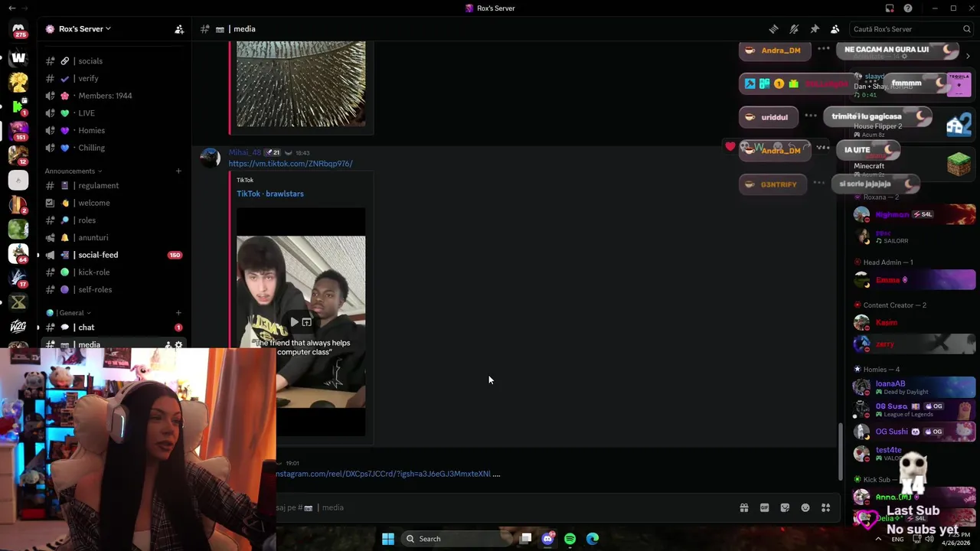
Task: Click invite people icon beside Rox's Server
Action: pos(179,29)
